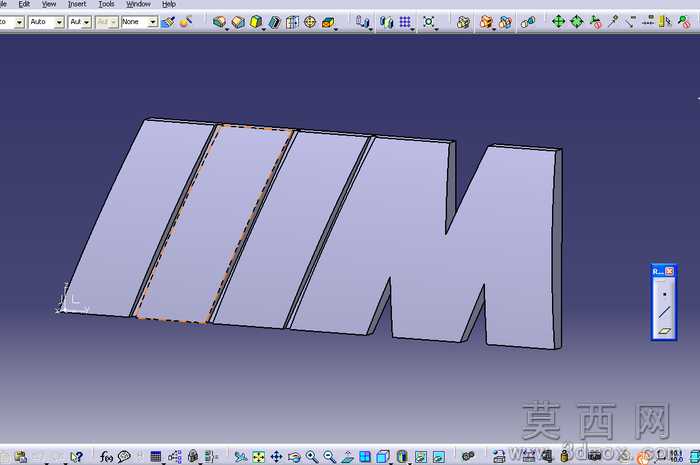This screenshot has height=465, width=700.
Task: Click the orange Add boolean icon
Action: (486, 21)
